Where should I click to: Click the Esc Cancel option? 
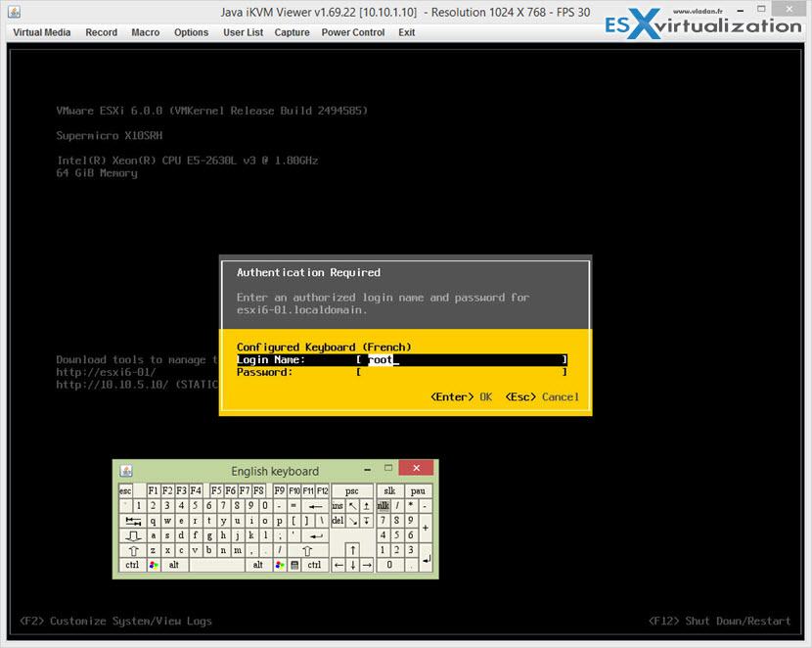542,396
